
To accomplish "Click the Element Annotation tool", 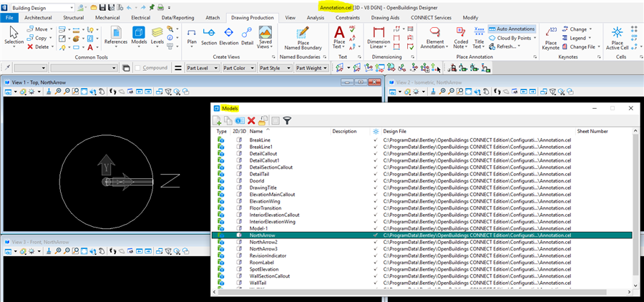I will click(x=435, y=38).
